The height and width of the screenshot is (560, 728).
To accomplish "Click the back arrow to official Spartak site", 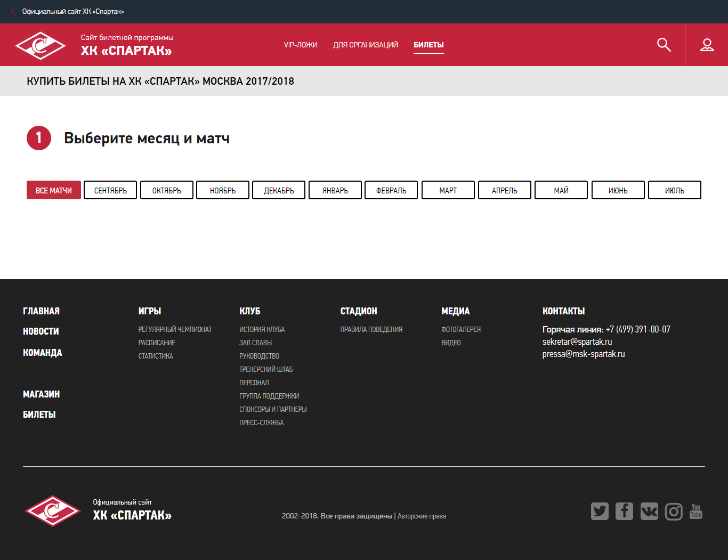I will pos(14,11).
